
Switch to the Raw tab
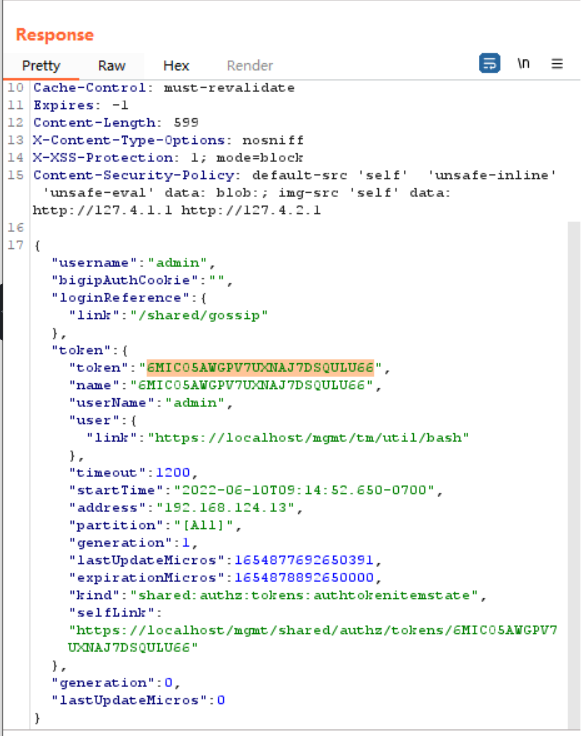pyautogui.click(x=112, y=65)
